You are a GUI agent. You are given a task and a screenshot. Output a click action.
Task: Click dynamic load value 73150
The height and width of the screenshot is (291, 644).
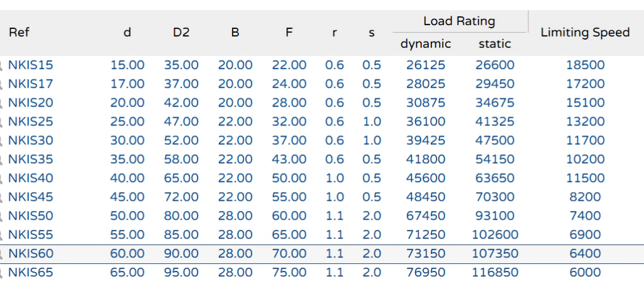(426, 254)
